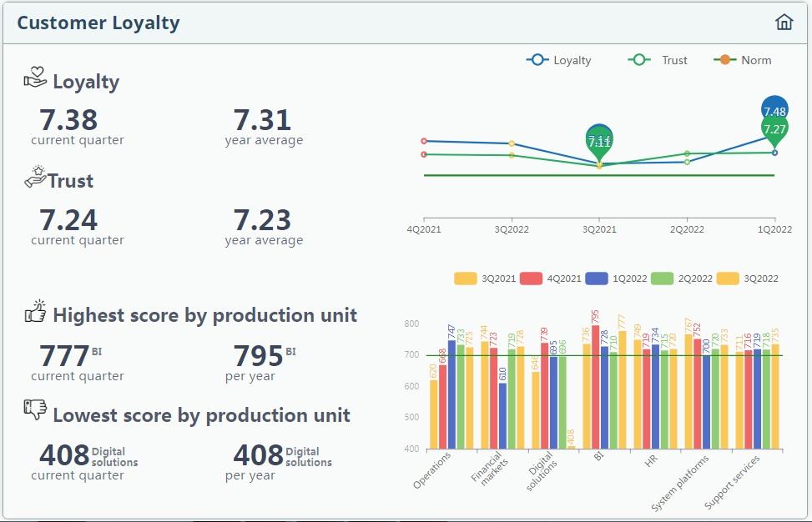The height and width of the screenshot is (522, 812).
Task: Select the Operations label on the bar chart axis
Action: pos(433,469)
